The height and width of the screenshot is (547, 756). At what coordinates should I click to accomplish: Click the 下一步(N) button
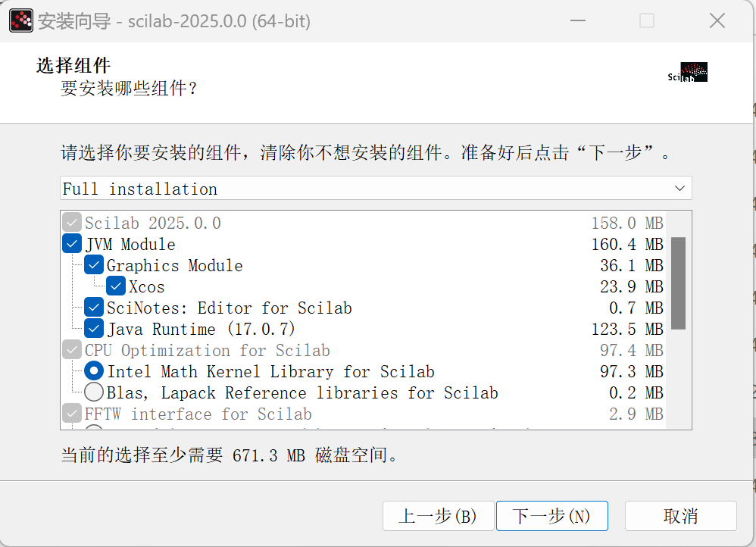tap(551, 516)
